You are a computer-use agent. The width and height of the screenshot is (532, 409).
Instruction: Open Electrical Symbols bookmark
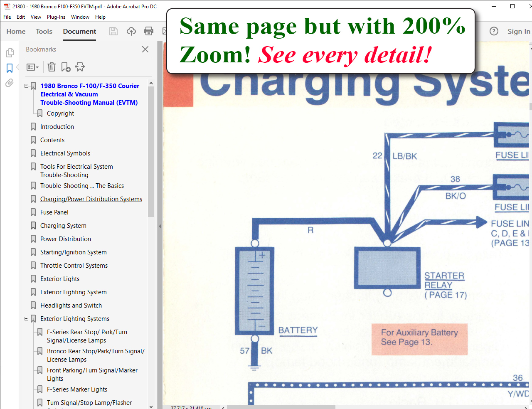coord(65,153)
